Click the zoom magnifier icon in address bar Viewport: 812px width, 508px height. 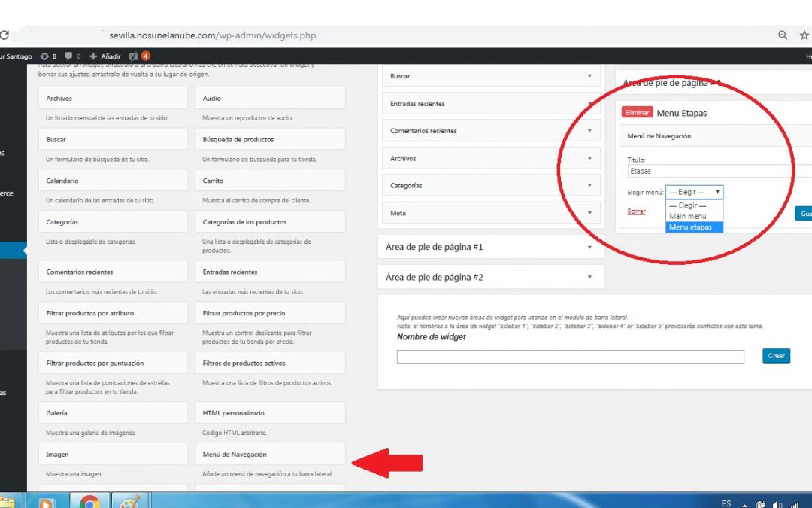[x=783, y=35]
